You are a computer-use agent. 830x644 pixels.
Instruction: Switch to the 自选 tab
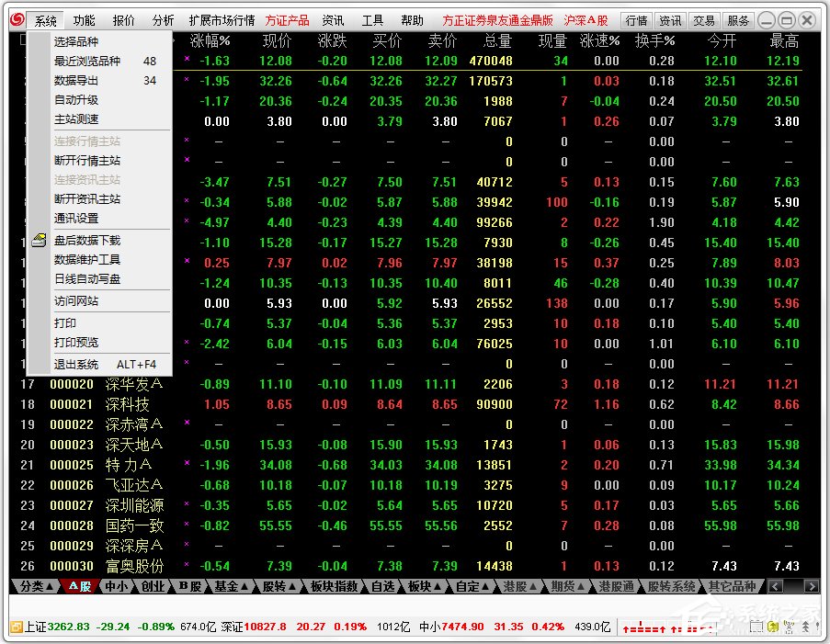382,586
